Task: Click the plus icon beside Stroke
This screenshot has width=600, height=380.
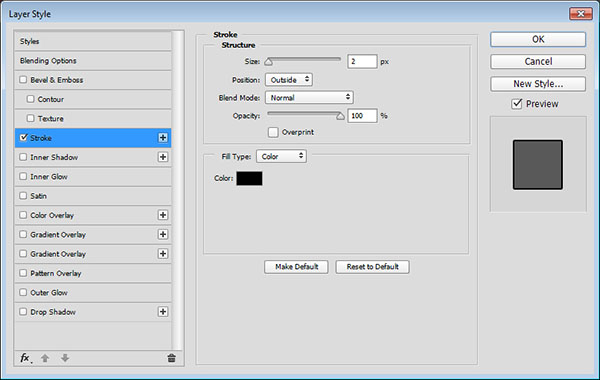Action: click(163, 138)
